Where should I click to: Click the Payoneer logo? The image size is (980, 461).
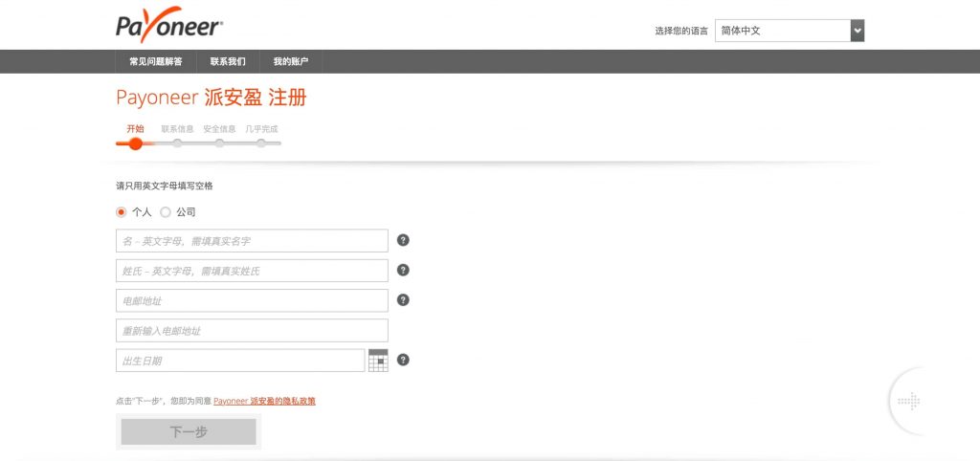[x=169, y=25]
